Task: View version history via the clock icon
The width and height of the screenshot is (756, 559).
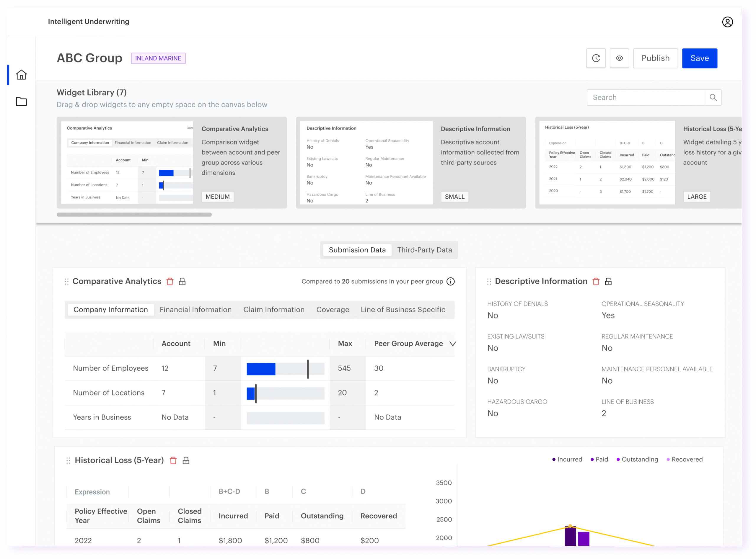Action: pyautogui.click(x=596, y=58)
